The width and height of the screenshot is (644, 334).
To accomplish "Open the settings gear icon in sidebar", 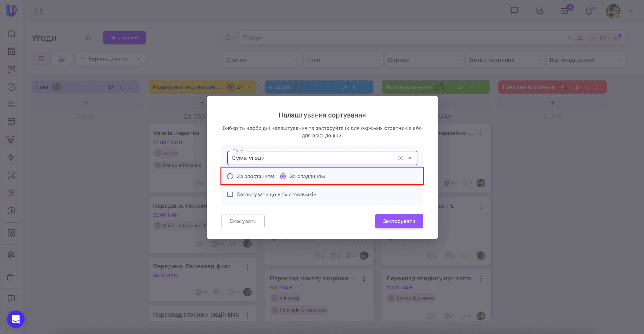I will (12, 255).
